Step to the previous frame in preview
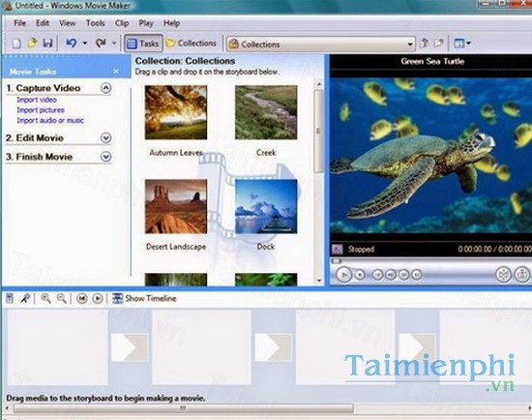Image resolution: width=532 pixels, height=420 pixels. tap(391, 274)
